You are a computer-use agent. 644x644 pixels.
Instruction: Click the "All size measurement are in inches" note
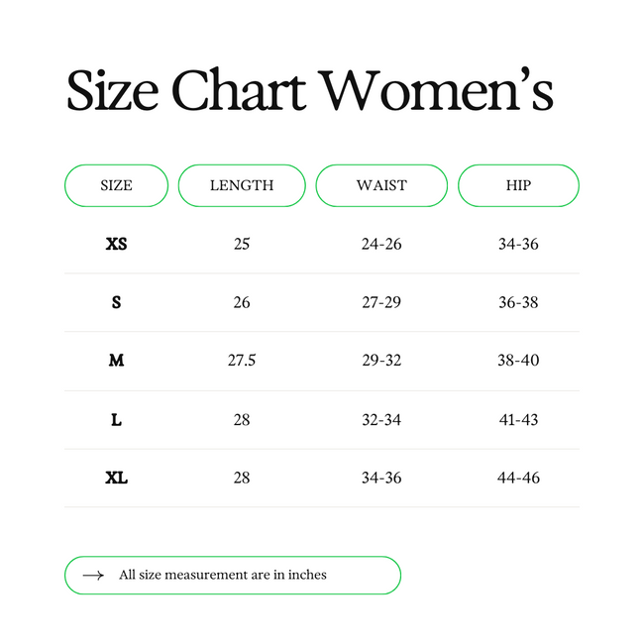(222, 575)
